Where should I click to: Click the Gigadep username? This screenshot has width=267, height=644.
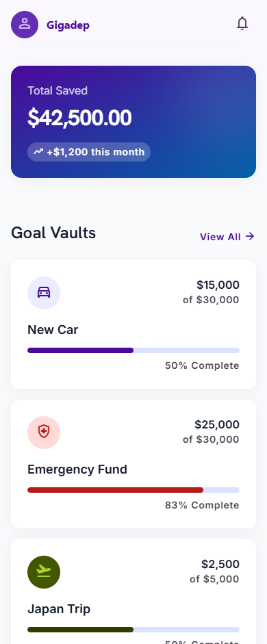(x=68, y=25)
